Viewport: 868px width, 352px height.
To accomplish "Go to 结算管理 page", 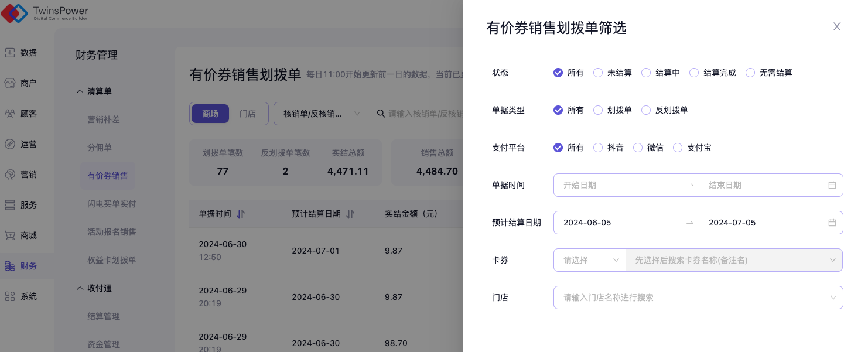I will tap(104, 316).
